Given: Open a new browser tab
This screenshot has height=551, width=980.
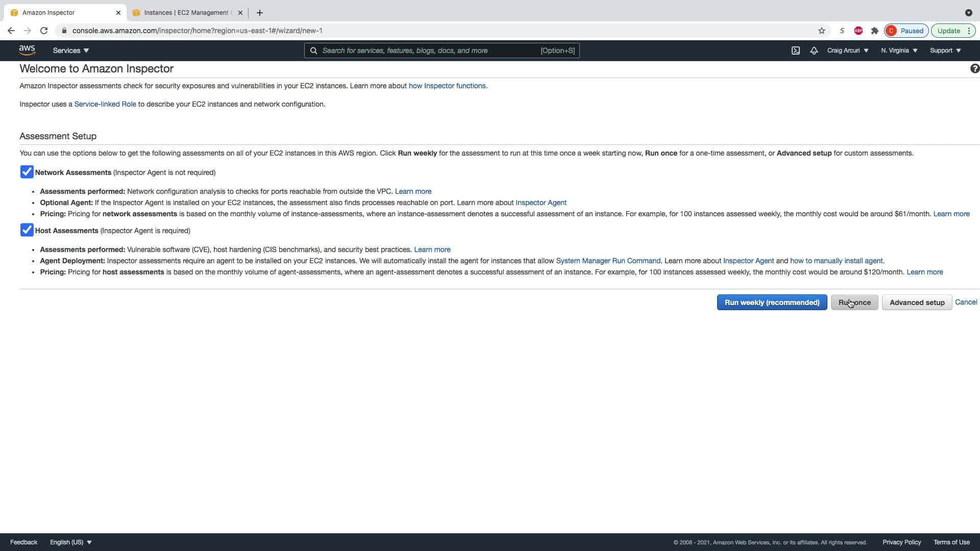Looking at the screenshot, I should tap(259, 13).
